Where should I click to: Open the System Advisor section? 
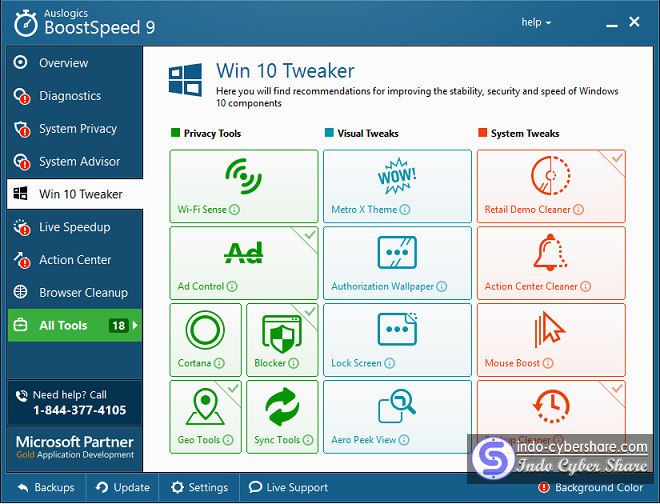pyautogui.click(x=75, y=161)
